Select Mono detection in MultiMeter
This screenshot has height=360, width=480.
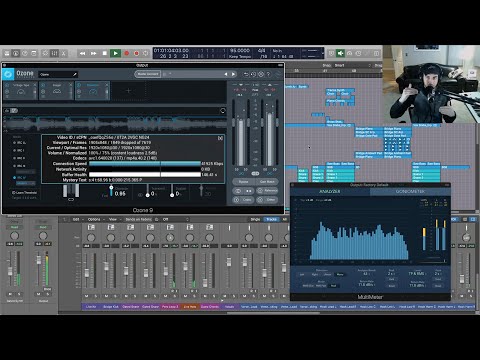click(x=340, y=274)
